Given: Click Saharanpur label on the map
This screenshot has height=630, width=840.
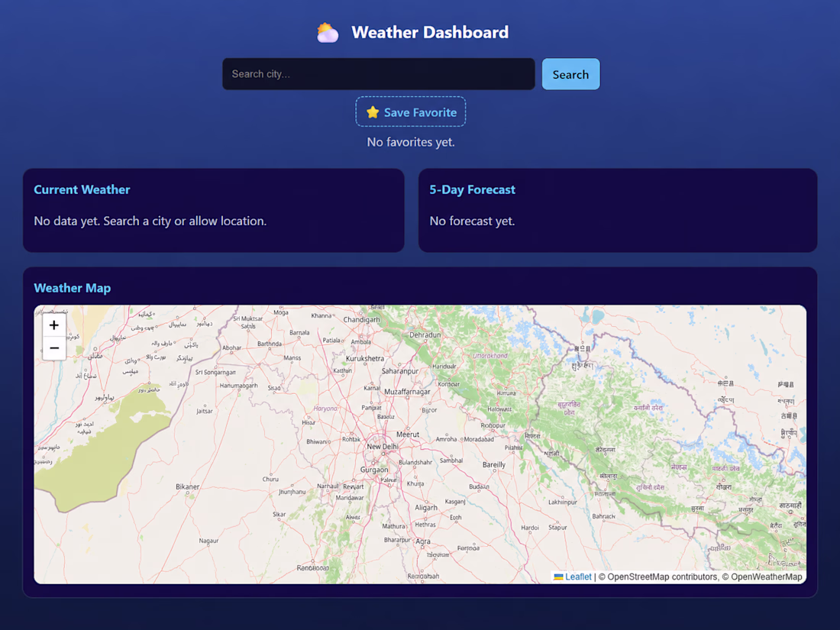Looking at the screenshot, I should point(399,370).
